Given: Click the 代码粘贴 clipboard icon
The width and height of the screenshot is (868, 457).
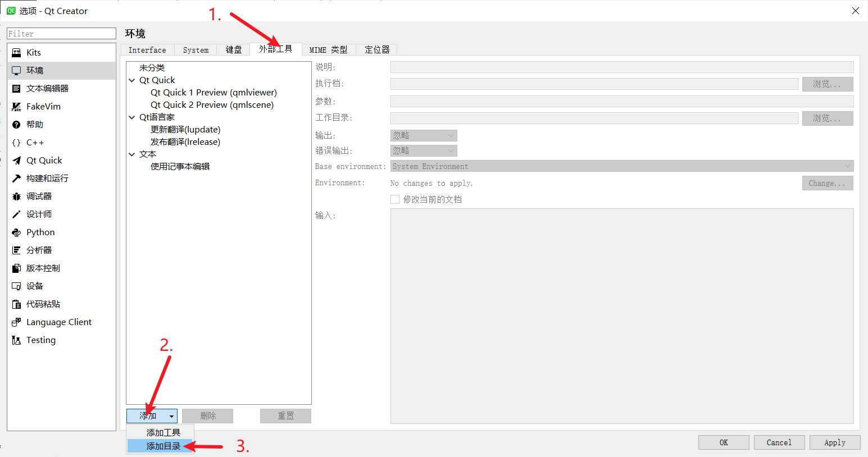Looking at the screenshot, I should (x=16, y=304).
